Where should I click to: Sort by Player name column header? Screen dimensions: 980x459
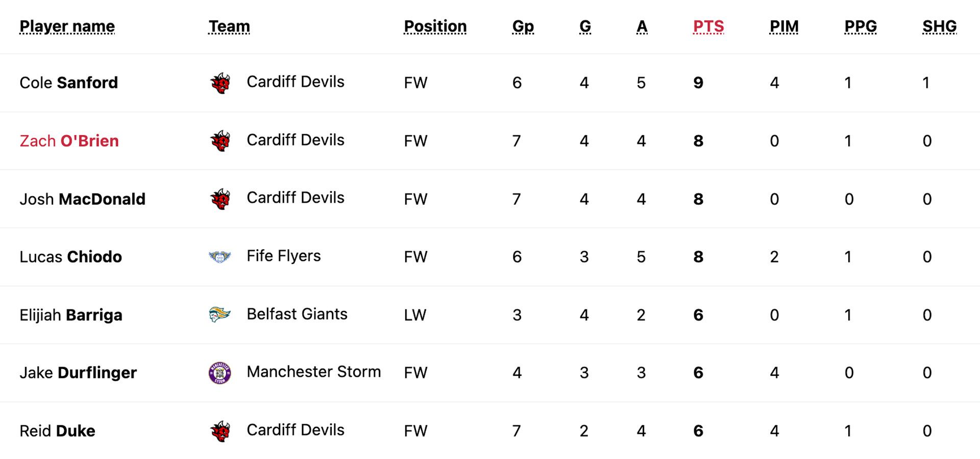pyautogui.click(x=67, y=26)
